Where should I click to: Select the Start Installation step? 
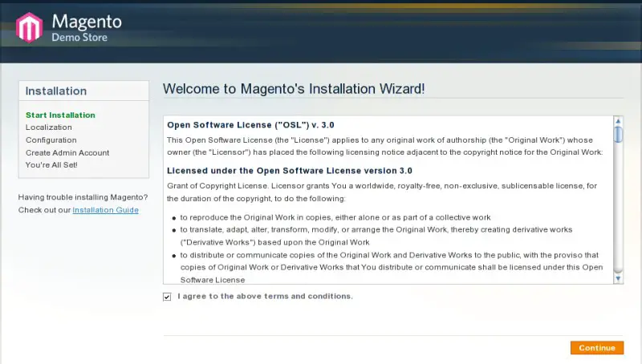point(60,115)
